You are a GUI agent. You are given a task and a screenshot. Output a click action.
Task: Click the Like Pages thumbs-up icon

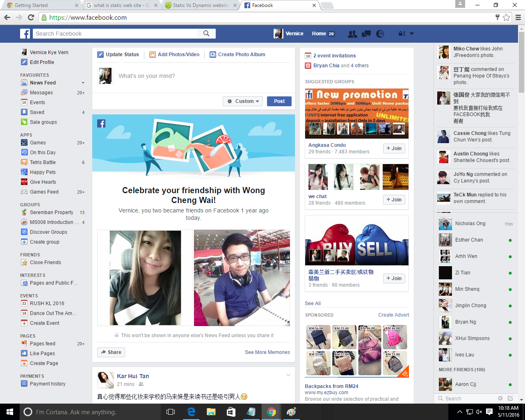[24, 354]
